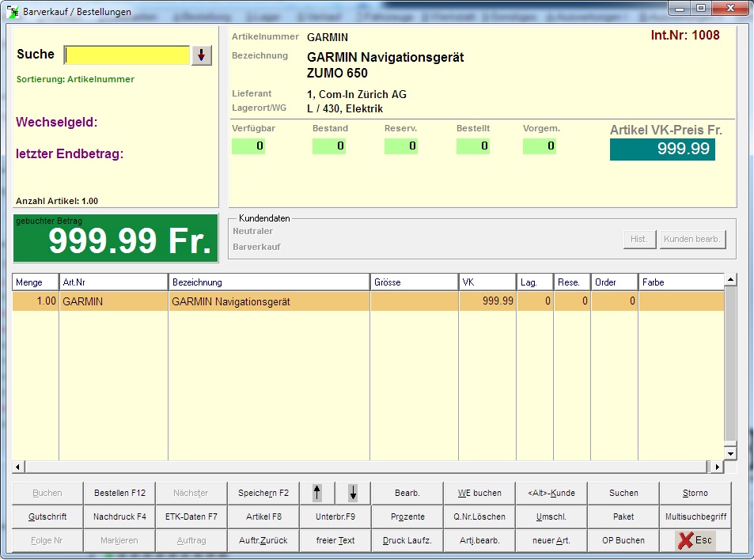The image size is (754, 560).
Task: Select the 'GARMIN Navigationsgerät' cell in the table row
Action: 269,301
